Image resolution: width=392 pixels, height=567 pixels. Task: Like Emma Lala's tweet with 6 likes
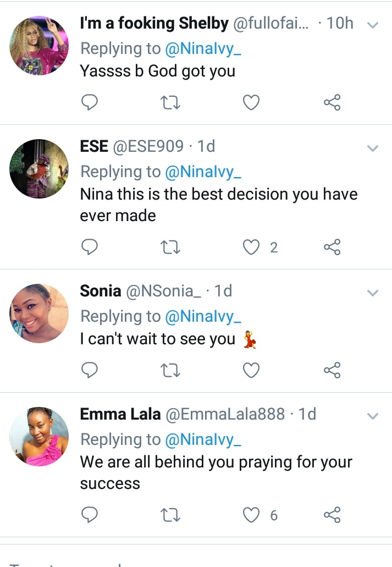pyautogui.click(x=251, y=515)
